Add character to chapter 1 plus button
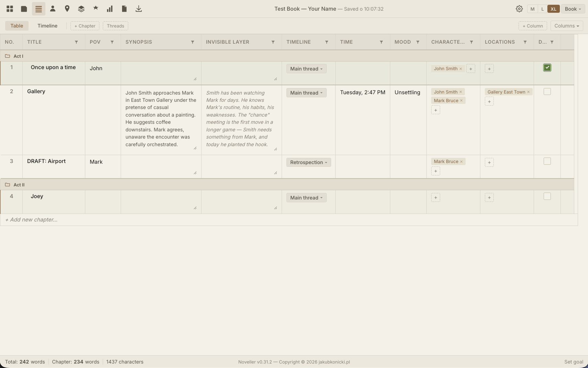The width and height of the screenshot is (588, 368). click(x=471, y=69)
